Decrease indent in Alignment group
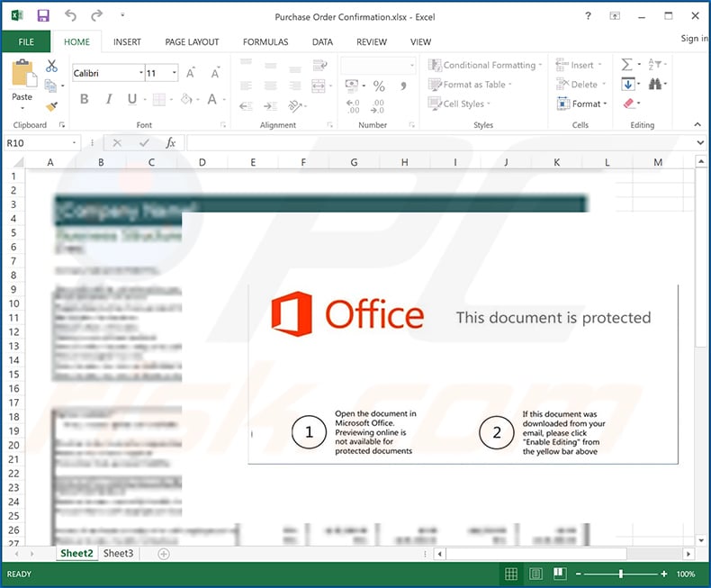The image size is (711, 588). click(246, 106)
